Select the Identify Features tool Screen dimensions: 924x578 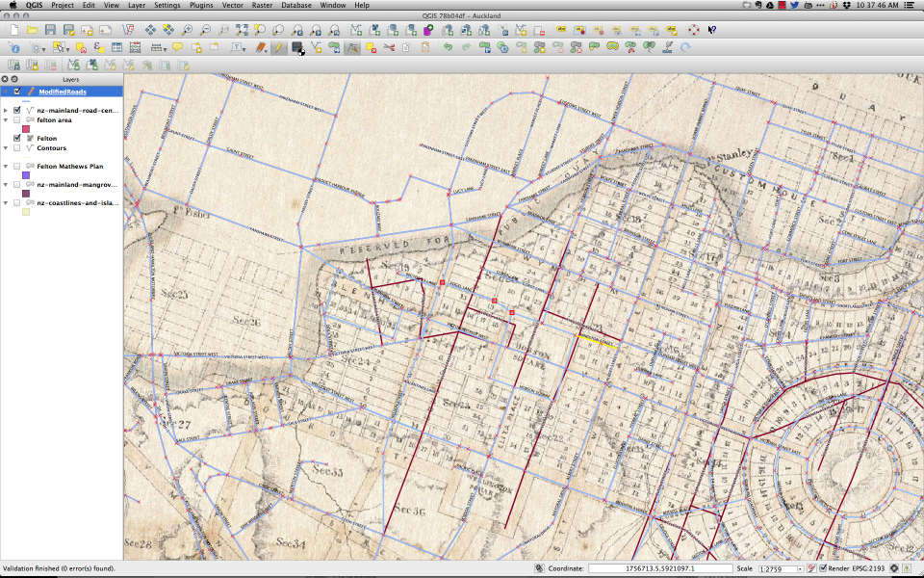tap(13, 47)
